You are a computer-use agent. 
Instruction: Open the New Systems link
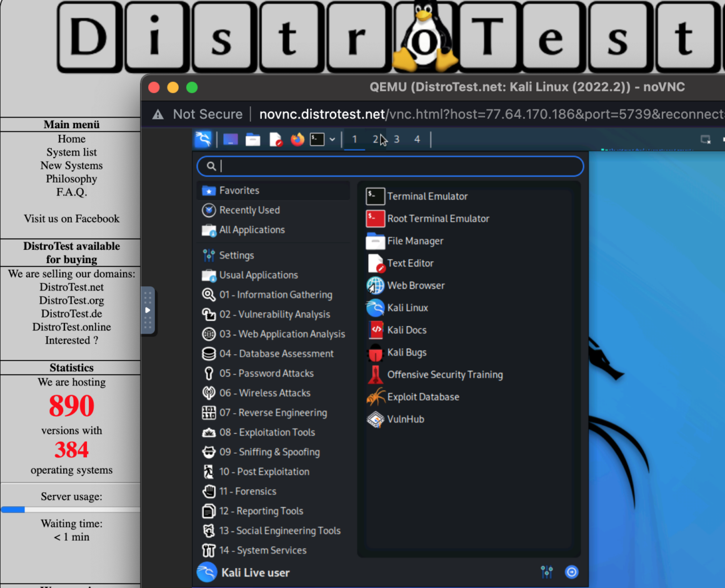[72, 166]
